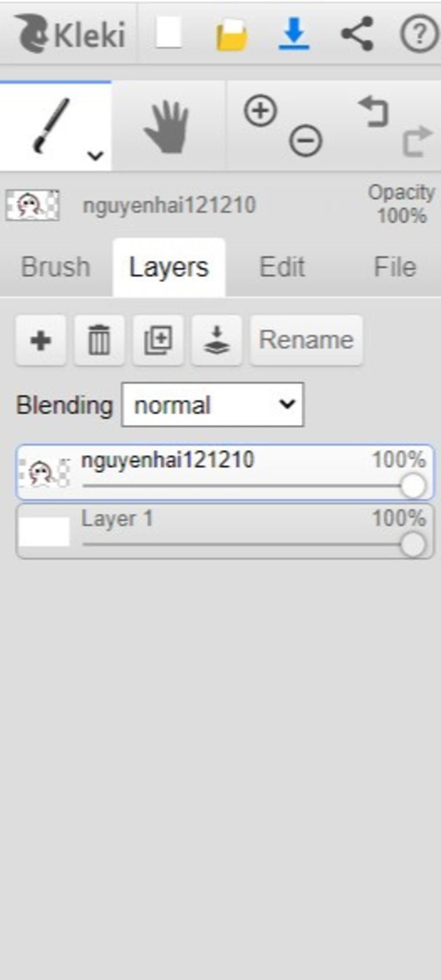Viewport: 441px width, 980px height.
Task: Open the help question mark
Action: click(x=419, y=34)
